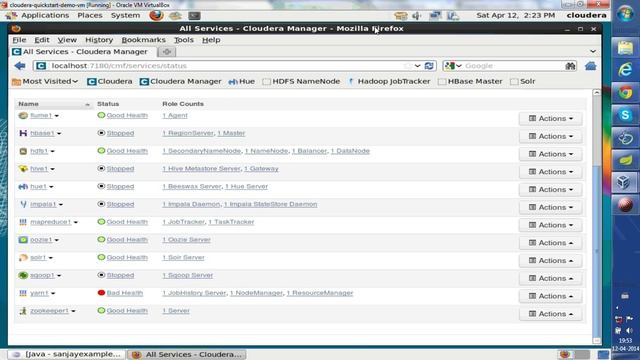
Task: Click the yarn1 service icon
Action: [23, 293]
